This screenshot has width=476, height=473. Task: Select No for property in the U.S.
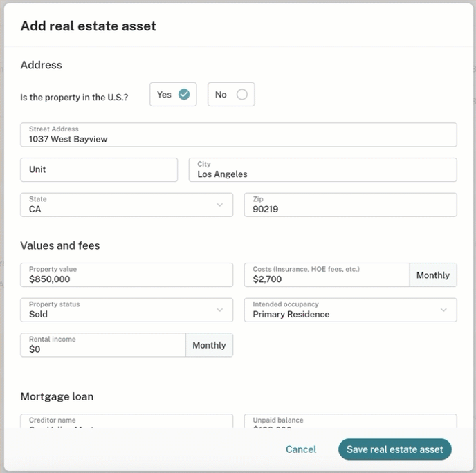(x=231, y=94)
